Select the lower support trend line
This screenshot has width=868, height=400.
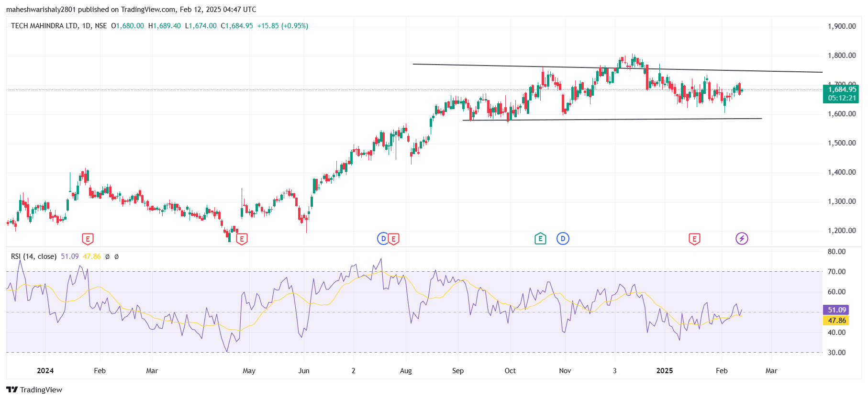(x=612, y=119)
